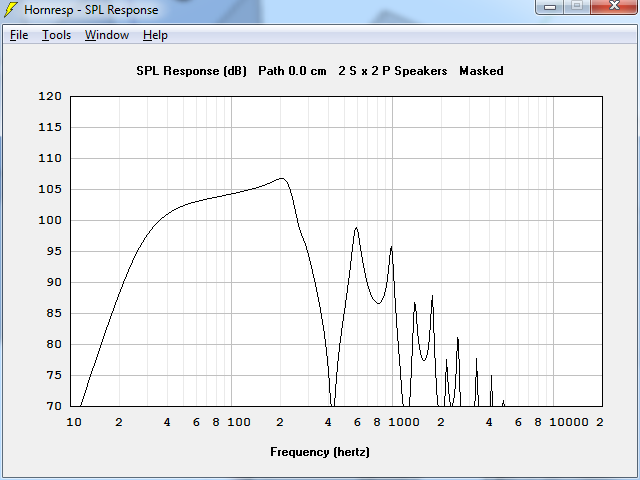Minimize the Hornresp SPL Response window
Screen dimensions: 640x480
pos(550,7)
